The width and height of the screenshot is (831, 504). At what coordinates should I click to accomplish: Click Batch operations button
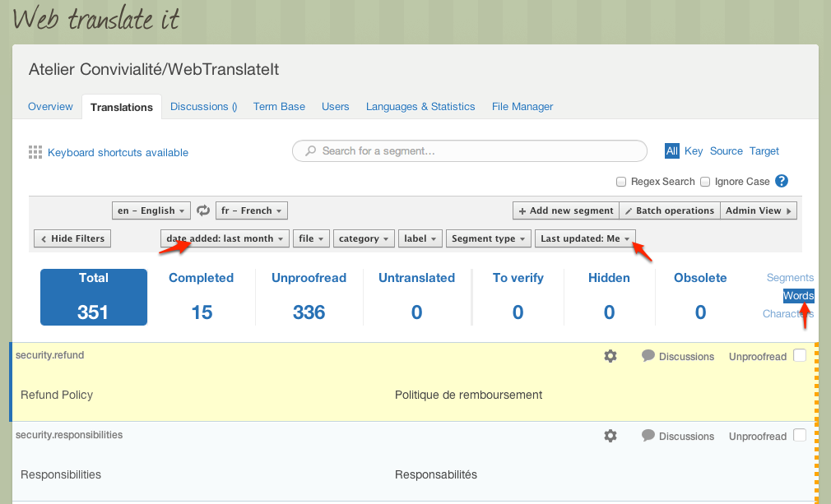coord(670,210)
